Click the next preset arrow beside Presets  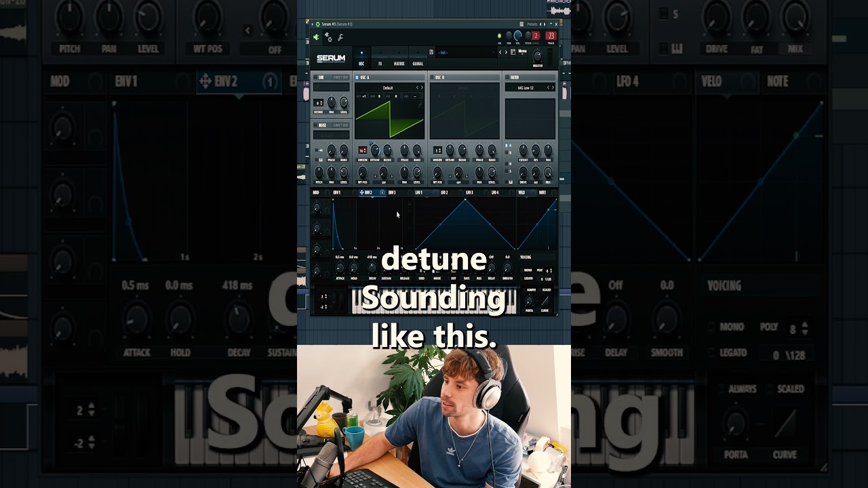click(x=545, y=24)
